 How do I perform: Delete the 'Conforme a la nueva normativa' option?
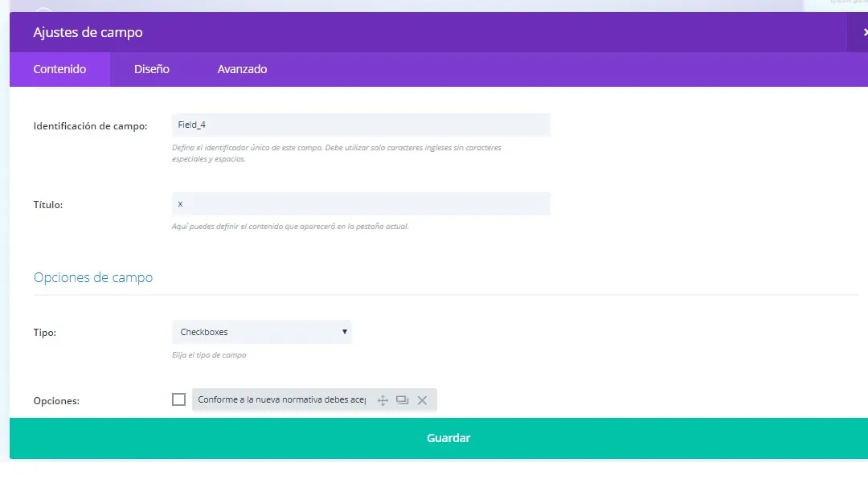[422, 400]
